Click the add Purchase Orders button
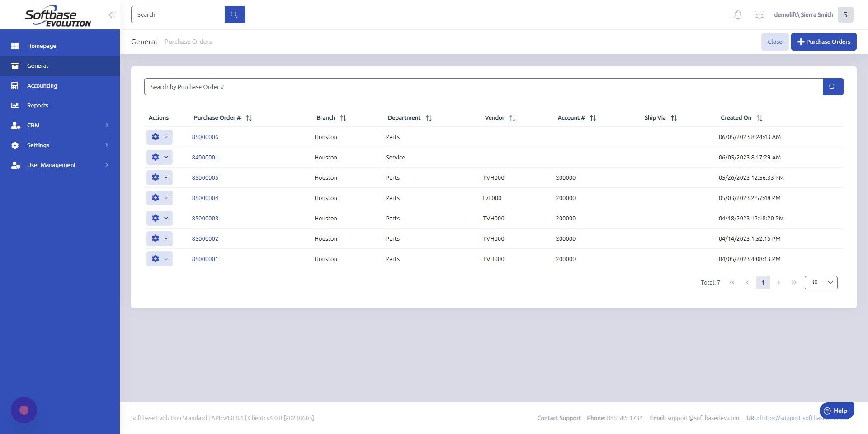The width and height of the screenshot is (868, 434). tap(823, 42)
